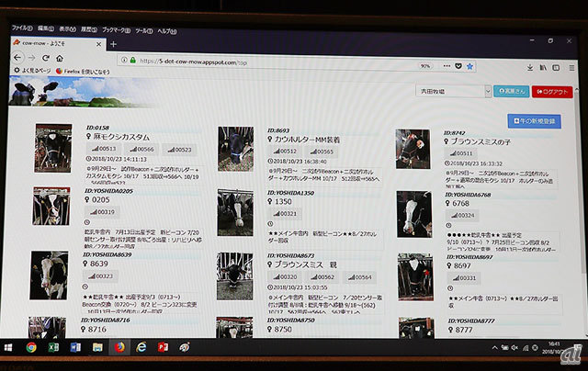The height and width of the screenshot is (371, 588).
Task: Launch Chrome from the taskbar
Action: [31, 347]
